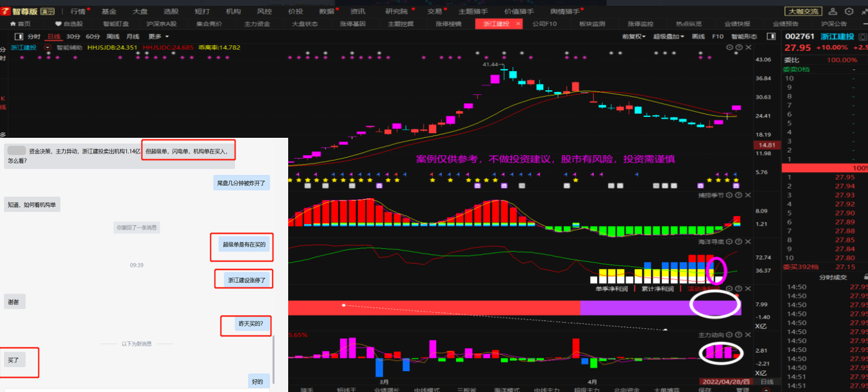The image size is (868, 392).
Task: Open the 前复权 adjustment dropdown
Action: point(634,36)
